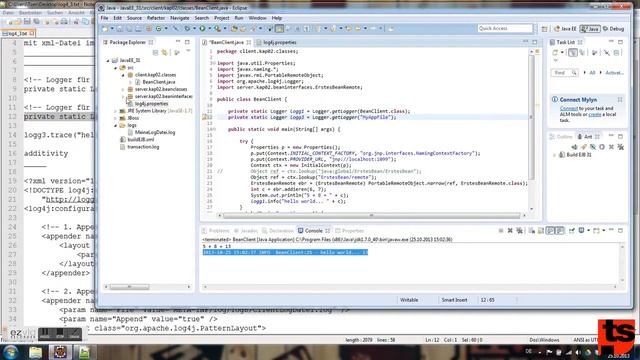Click the Connect link in Mylyn box
The height and width of the screenshot is (360, 640).
pos(569,109)
